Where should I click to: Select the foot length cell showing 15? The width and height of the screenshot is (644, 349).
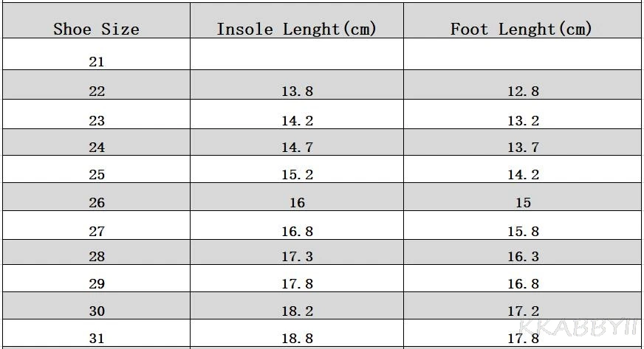(523, 203)
